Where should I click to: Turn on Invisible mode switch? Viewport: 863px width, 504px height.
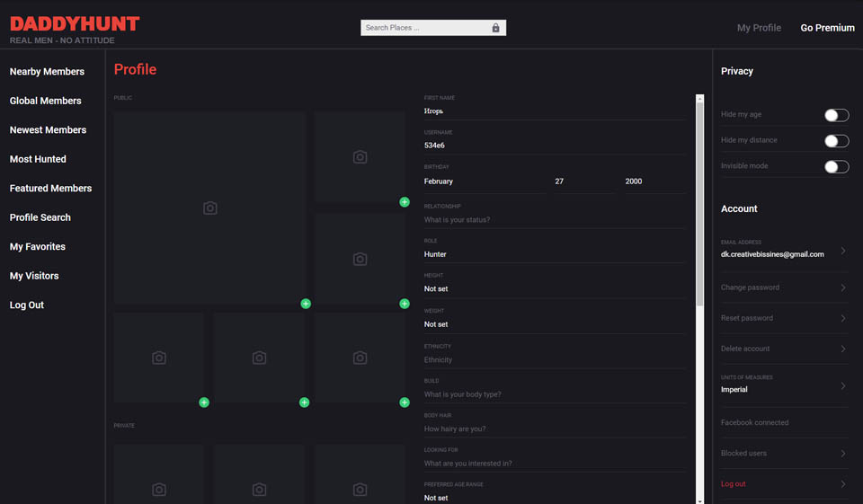(836, 167)
